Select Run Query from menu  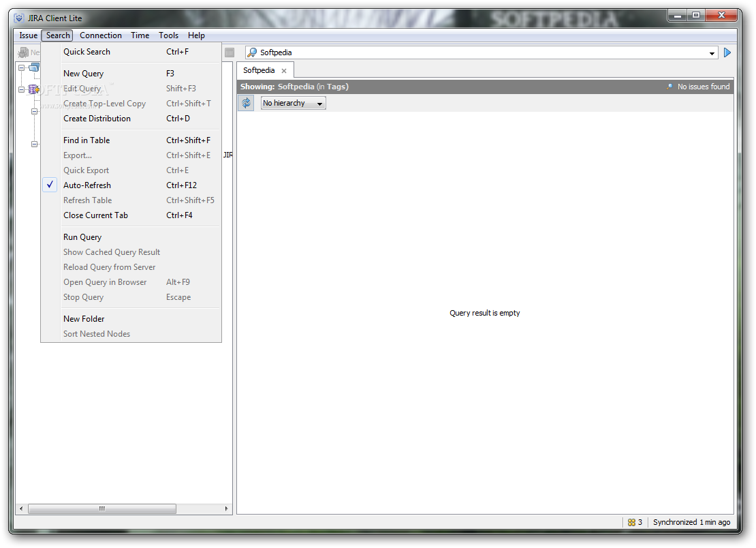(x=131, y=237)
